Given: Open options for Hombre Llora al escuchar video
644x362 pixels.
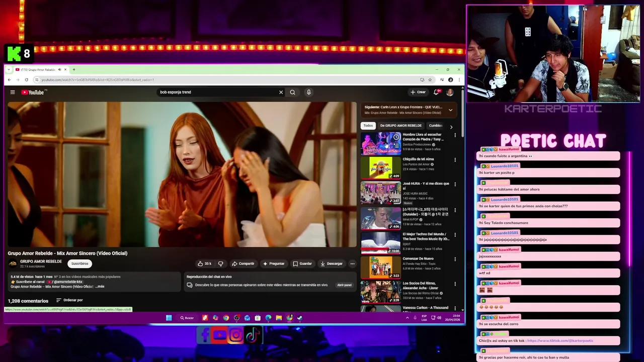Looking at the screenshot, I should click(455, 135).
